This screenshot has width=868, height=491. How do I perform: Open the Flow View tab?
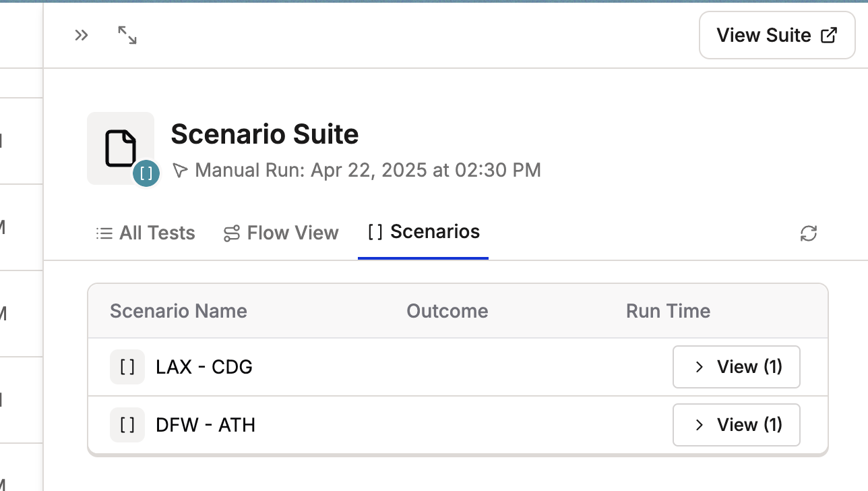coord(281,233)
